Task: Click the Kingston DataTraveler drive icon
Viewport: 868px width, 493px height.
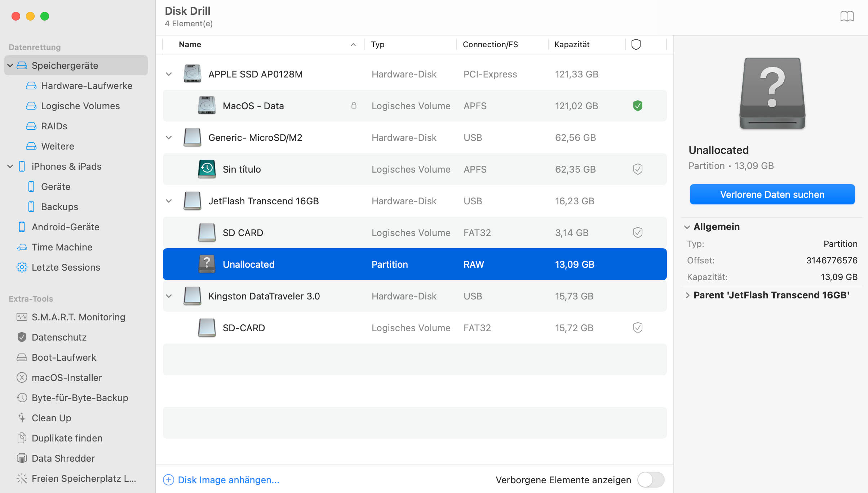Action: pyautogui.click(x=192, y=296)
